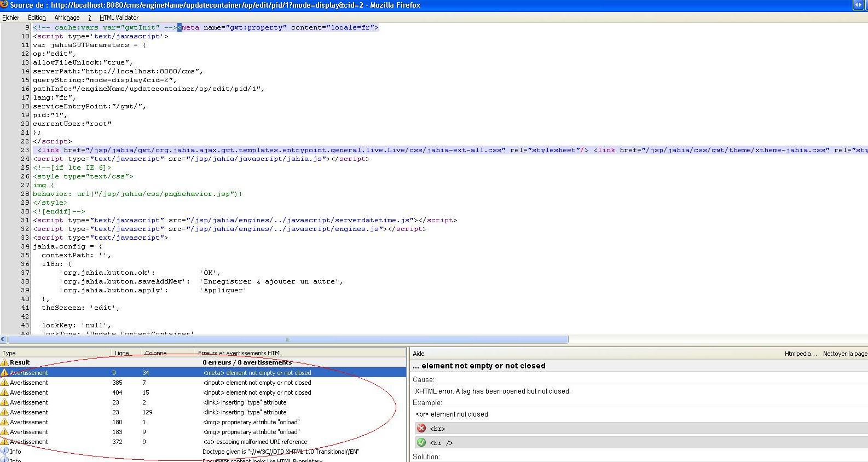Click the green check icon next to <br />
This screenshot has width=868, height=462.
pos(421,442)
